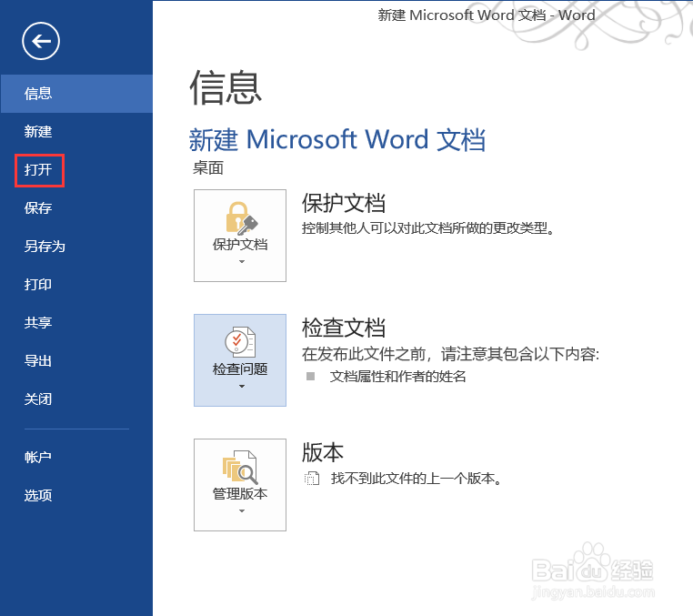This screenshot has width=693, height=616.
Task: Click the 桌面 location text
Action: pos(208,168)
